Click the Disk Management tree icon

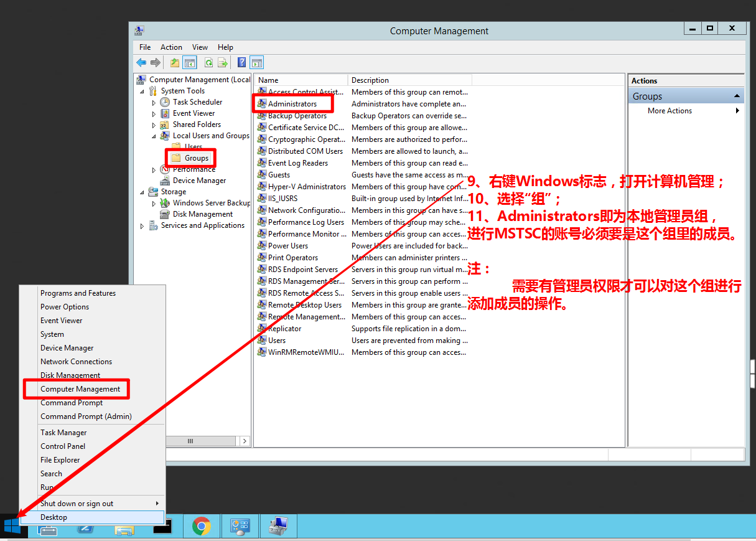[165, 214]
